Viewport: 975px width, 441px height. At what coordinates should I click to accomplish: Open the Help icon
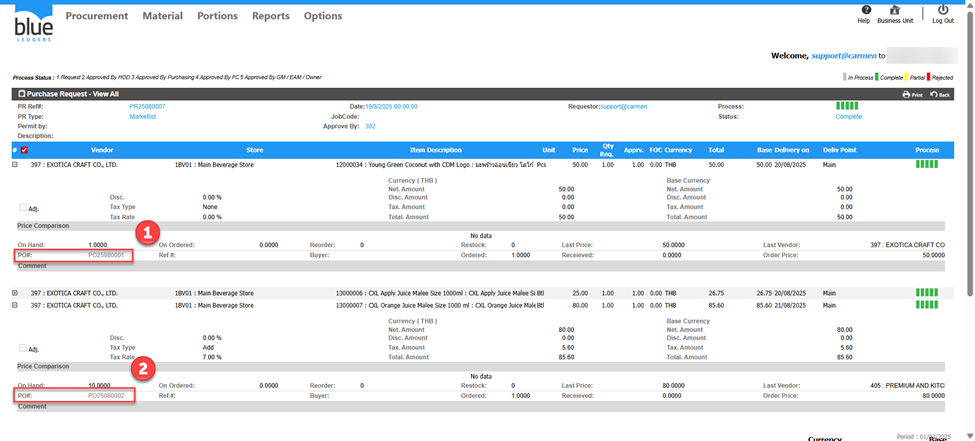click(864, 10)
